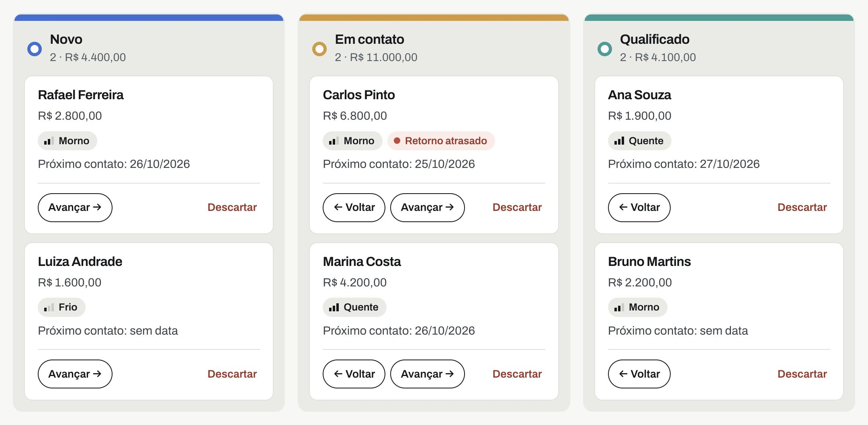
Task: Discard the Marina Costa lead
Action: [x=517, y=374]
